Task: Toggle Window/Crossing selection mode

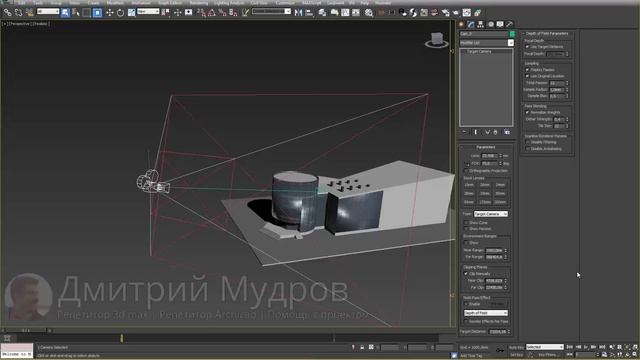Action: click(97, 13)
